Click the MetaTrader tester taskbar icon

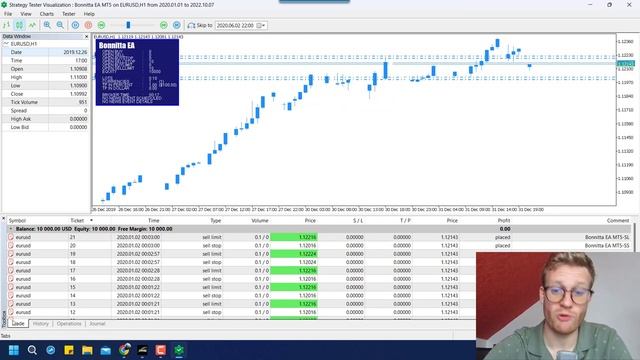point(179,350)
